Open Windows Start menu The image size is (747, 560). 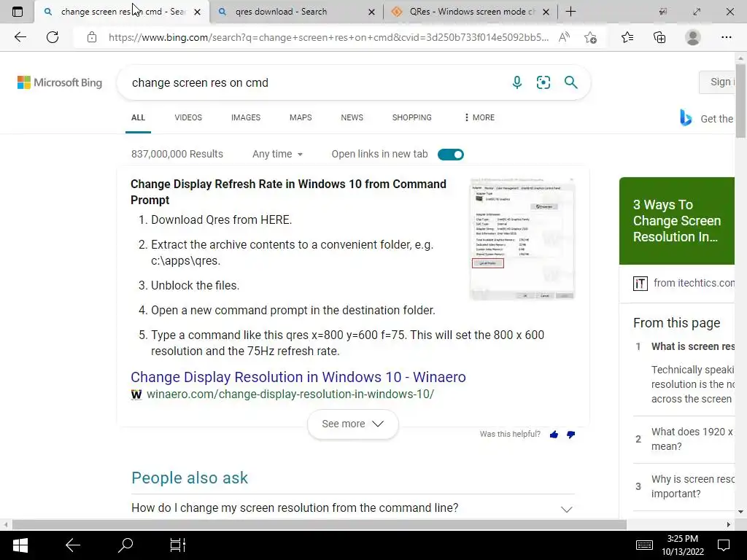20,545
